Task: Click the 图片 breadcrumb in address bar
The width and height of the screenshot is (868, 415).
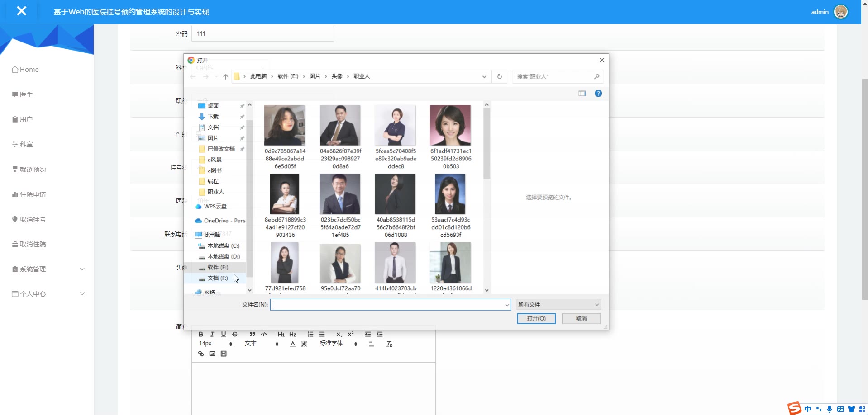Action: (x=315, y=76)
